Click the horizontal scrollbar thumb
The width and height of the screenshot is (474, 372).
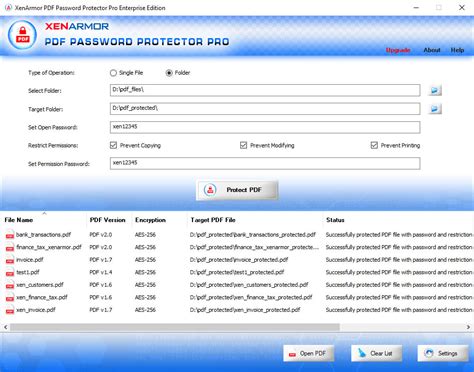[x=175, y=327]
